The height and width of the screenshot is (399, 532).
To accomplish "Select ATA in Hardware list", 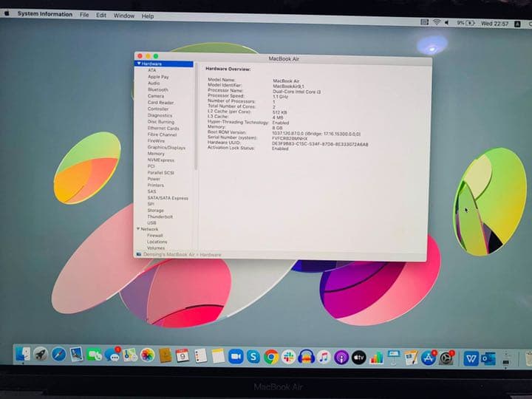I will 152,70.
